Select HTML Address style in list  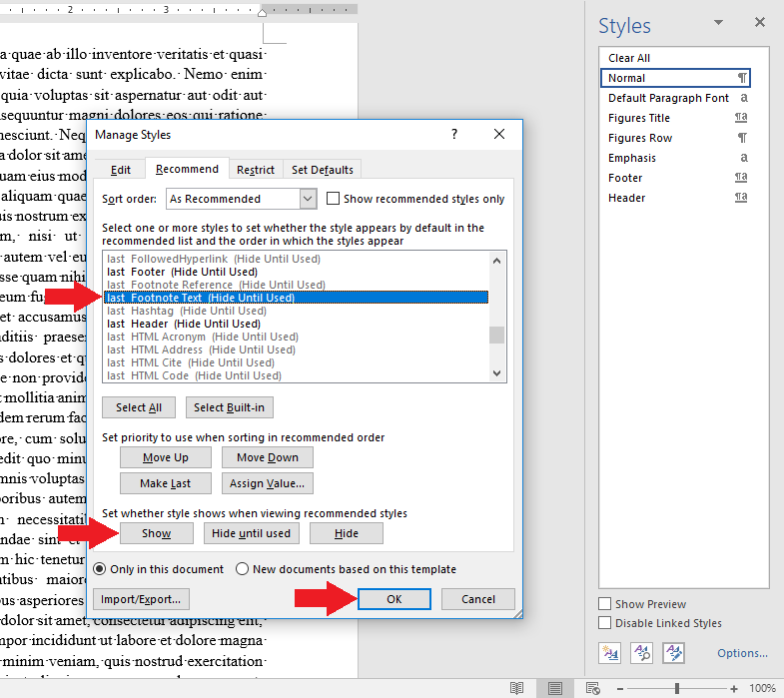pos(296,349)
